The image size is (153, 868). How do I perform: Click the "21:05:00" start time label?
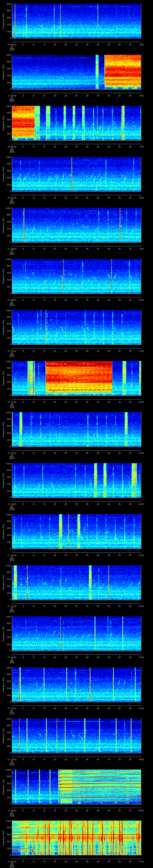pos(12,96)
